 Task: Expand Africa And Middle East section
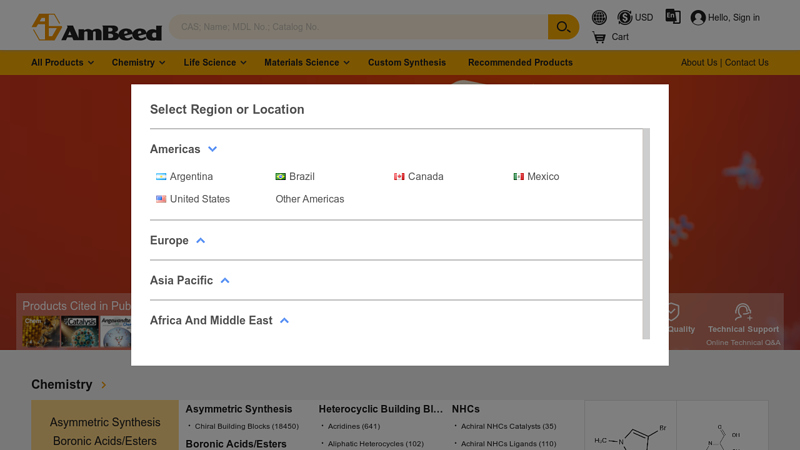click(284, 321)
